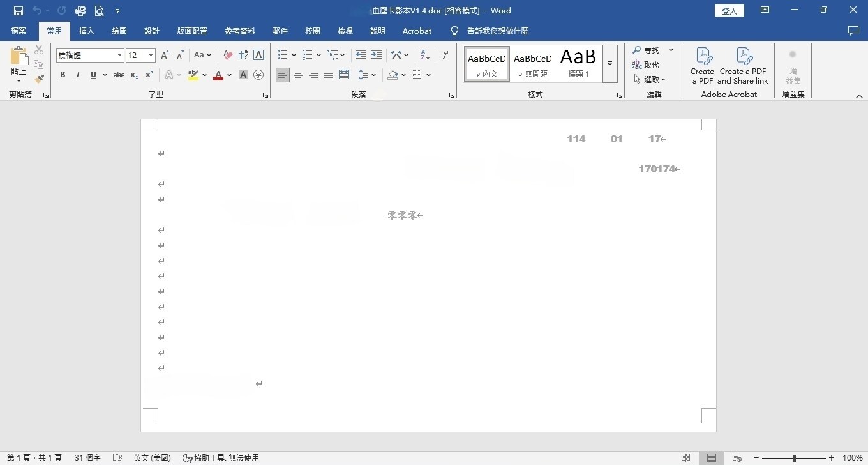The width and height of the screenshot is (868, 465).
Task: Apply the yellow text highlight color
Action: (193, 75)
